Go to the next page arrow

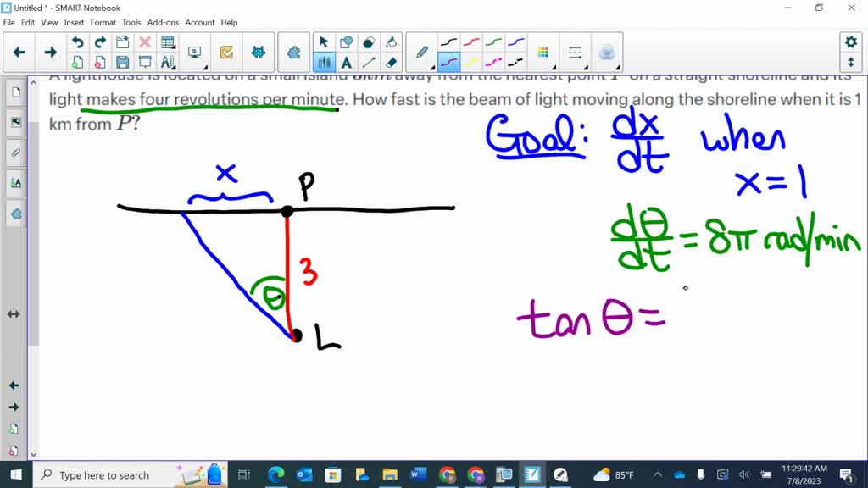click(x=50, y=53)
